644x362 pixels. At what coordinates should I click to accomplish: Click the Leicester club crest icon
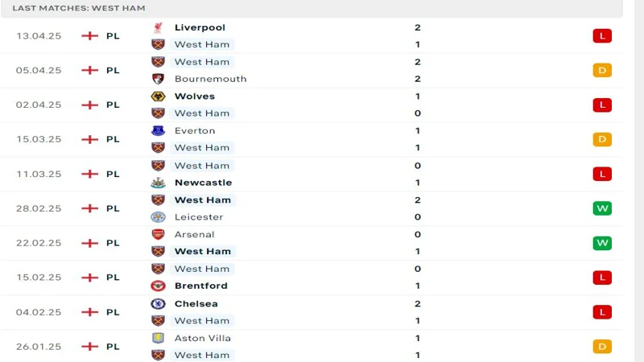(x=158, y=217)
